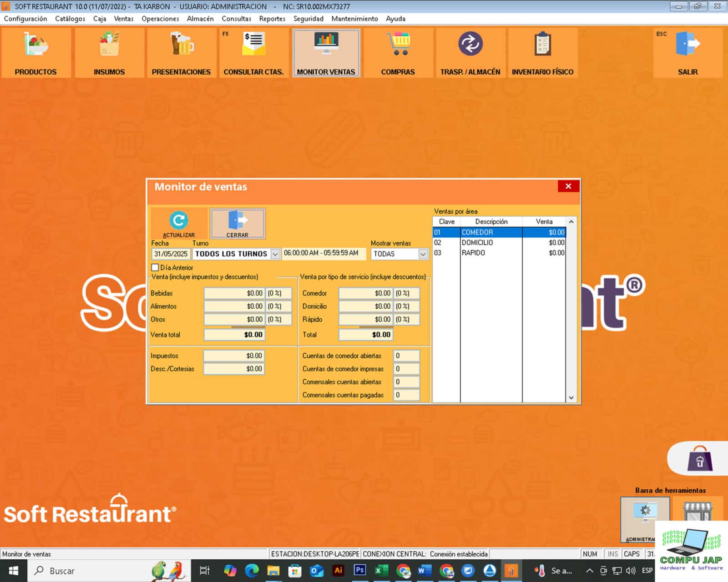Click the Impuestos amount field
Screen dimensions: 728x582
pos(234,356)
